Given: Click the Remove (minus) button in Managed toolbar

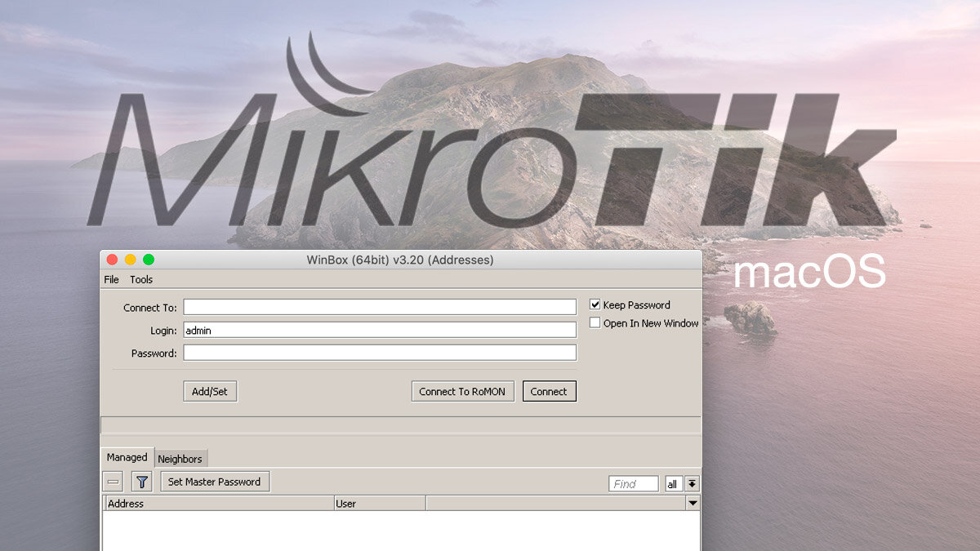Looking at the screenshot, I should (x=114, y=482).
